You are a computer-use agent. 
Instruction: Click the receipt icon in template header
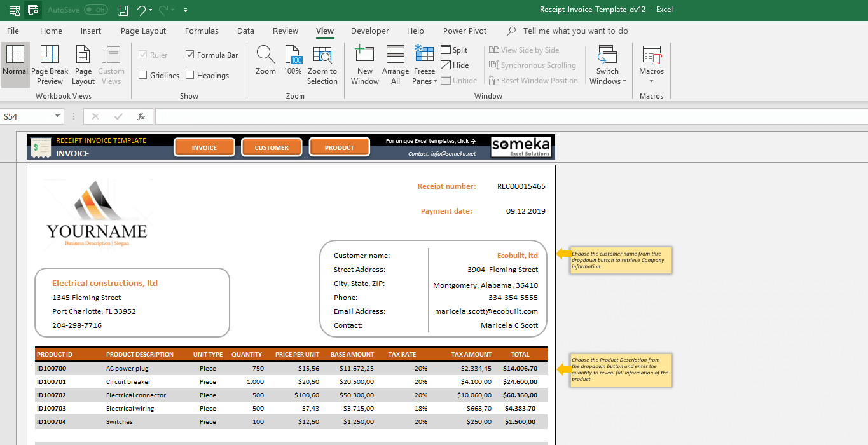(x=41, y=147)
